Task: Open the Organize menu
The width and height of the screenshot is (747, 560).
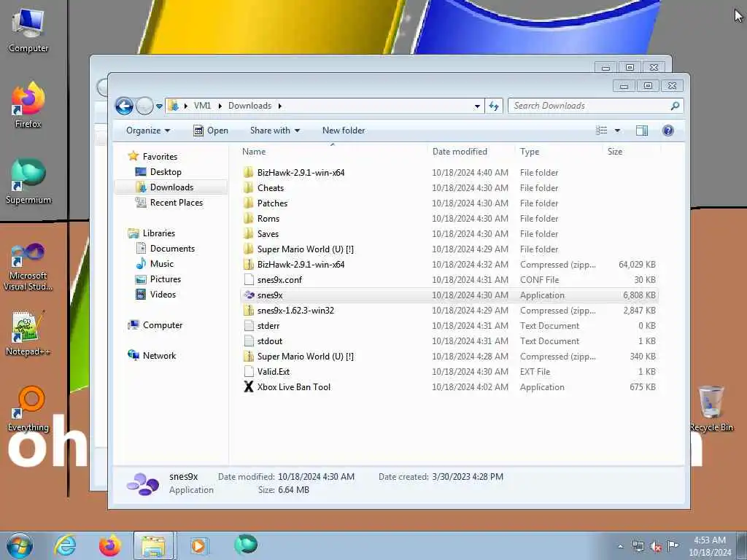Action: click(147, 131)
